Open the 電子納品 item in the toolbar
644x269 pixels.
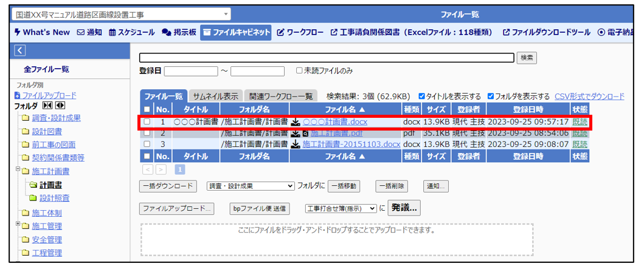pyautogui.click(x=620, y=32)
